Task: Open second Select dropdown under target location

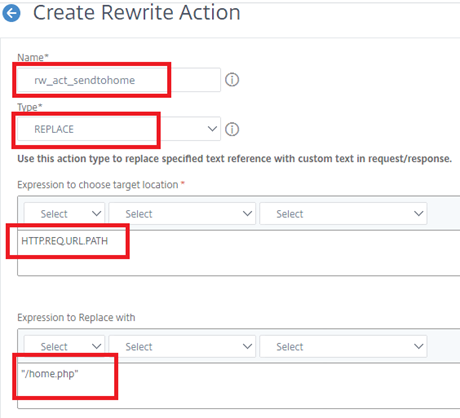Action: point(182,214)
